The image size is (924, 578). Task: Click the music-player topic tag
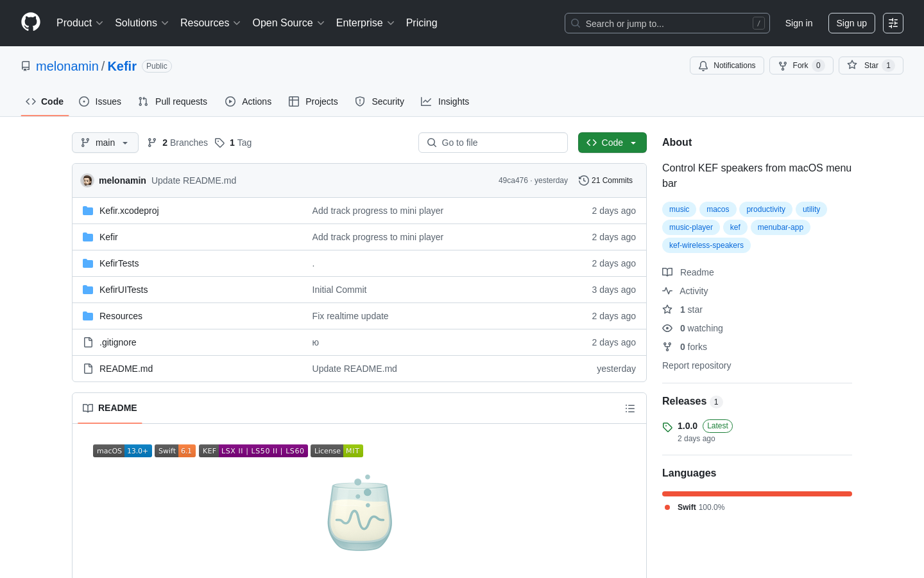click(x=691, y=227)
